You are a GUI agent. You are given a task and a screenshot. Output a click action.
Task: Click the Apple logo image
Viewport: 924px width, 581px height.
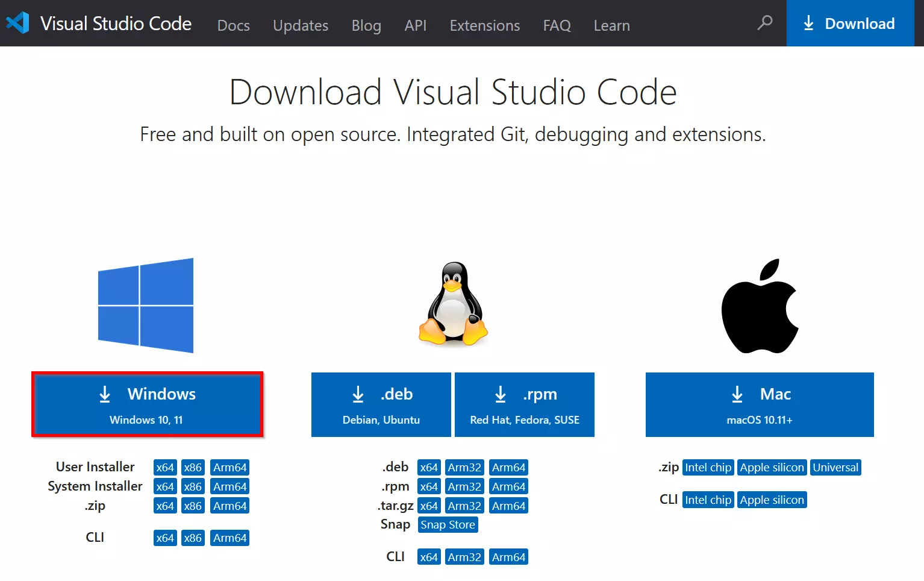pyautogui.click(x=760, y=306)
